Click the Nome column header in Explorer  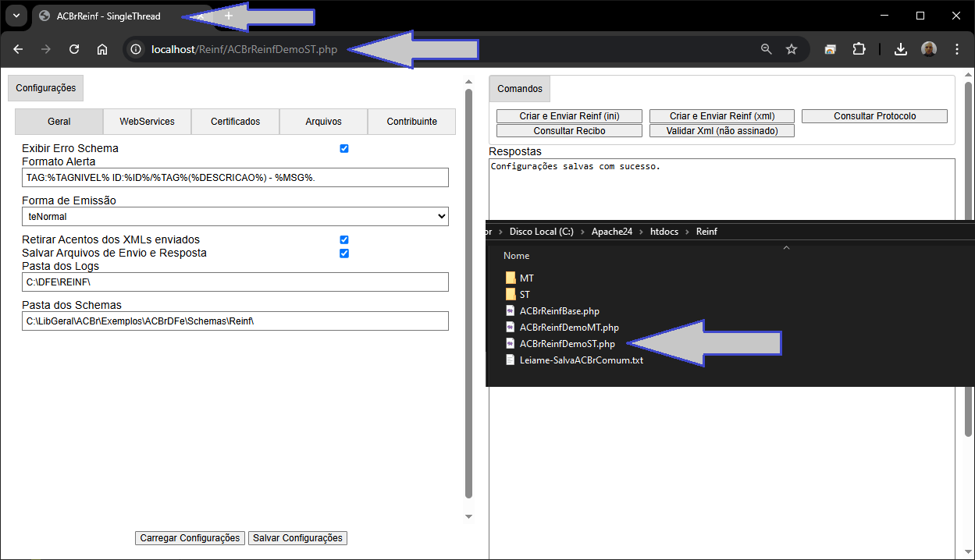pyautogui.click(x=516, y=256)
